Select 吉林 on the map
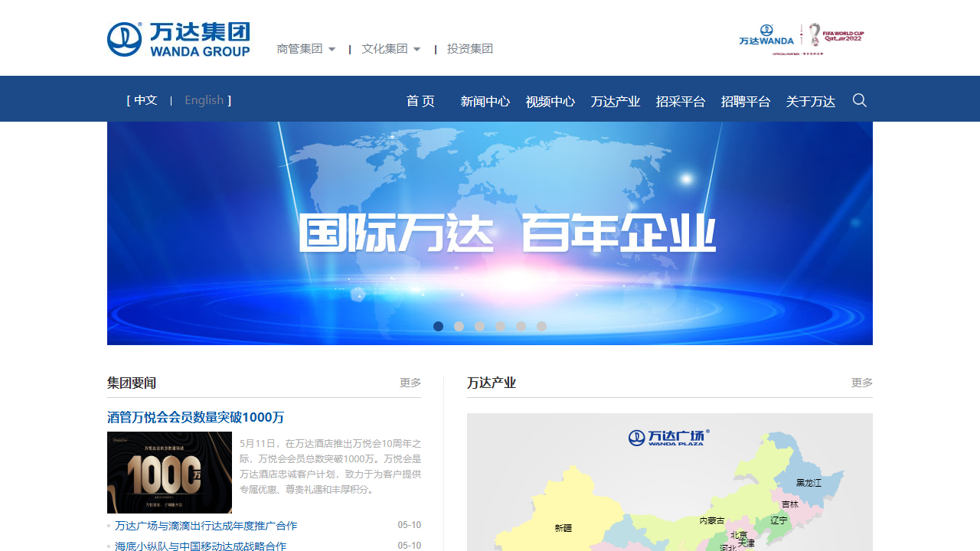 pos(790,504)
